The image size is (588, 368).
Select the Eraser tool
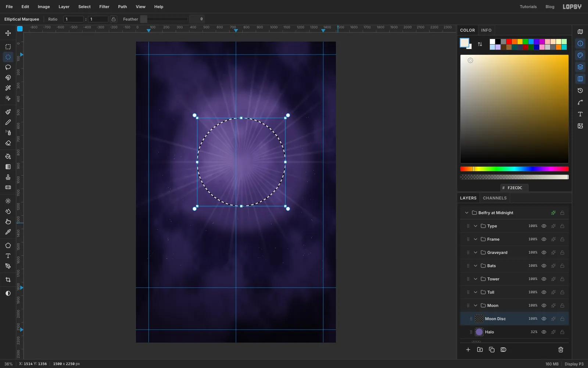[8, 143]
